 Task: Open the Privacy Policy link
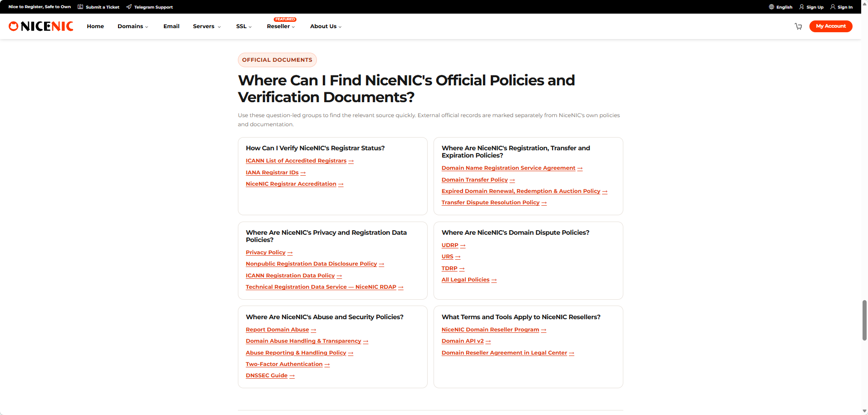[269, 252]
